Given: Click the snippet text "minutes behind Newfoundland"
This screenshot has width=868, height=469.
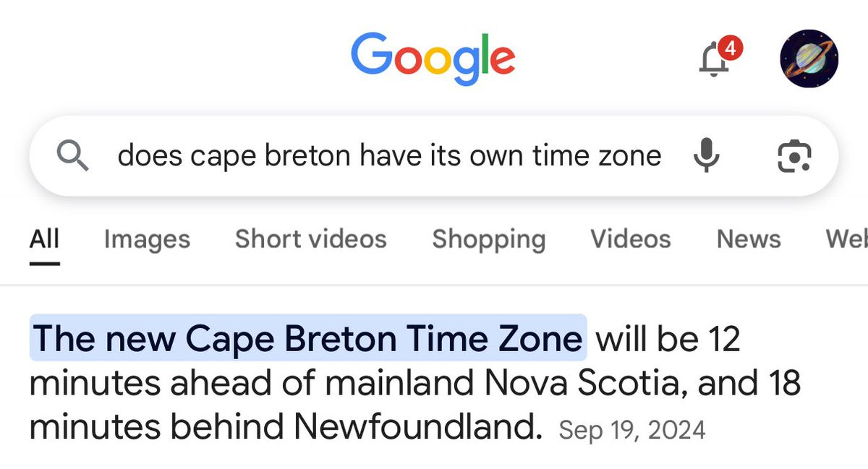Looking at the screenshot, I should 285,429.
